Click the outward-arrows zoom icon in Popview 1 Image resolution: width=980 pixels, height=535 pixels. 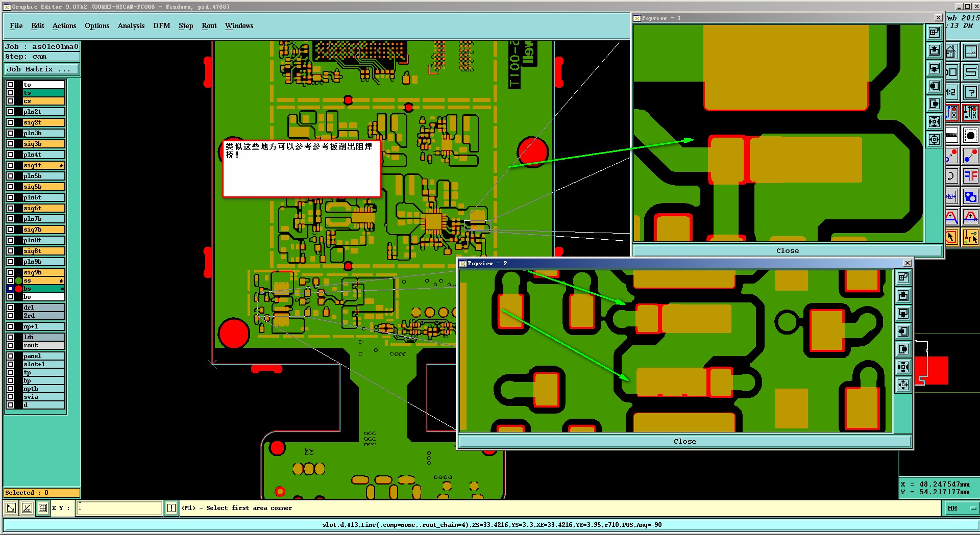[x=934, y=139]
